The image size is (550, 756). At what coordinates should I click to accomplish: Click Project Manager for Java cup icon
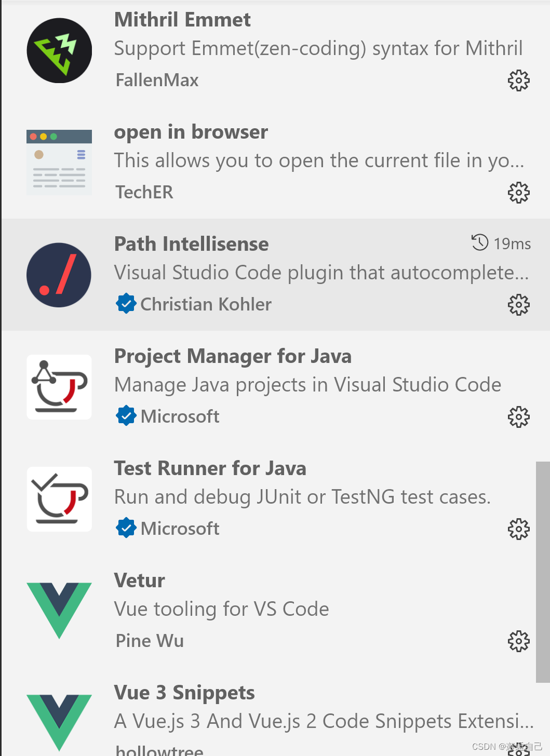[59, 387]
